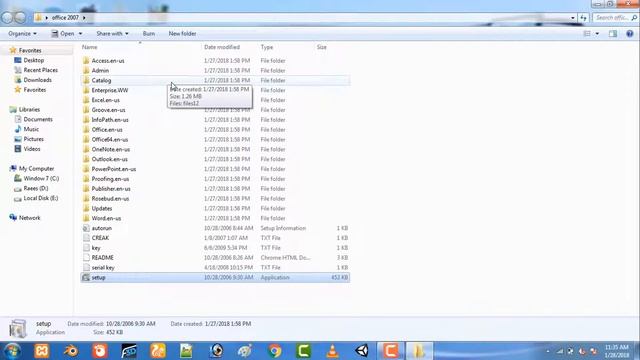Screen dimensions: 640x360
Task: Go back with the back button
Action: pyautogui.click(x=7, y=18)
